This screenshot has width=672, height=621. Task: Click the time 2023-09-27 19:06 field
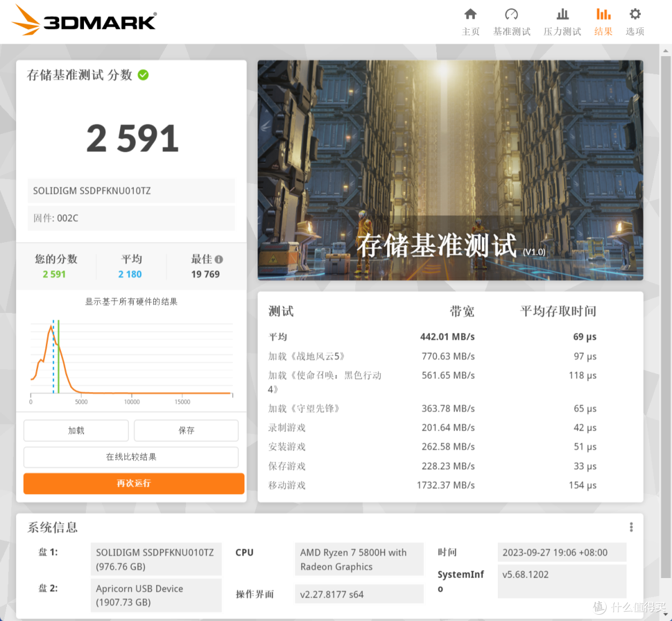click(x=562, y=553)
